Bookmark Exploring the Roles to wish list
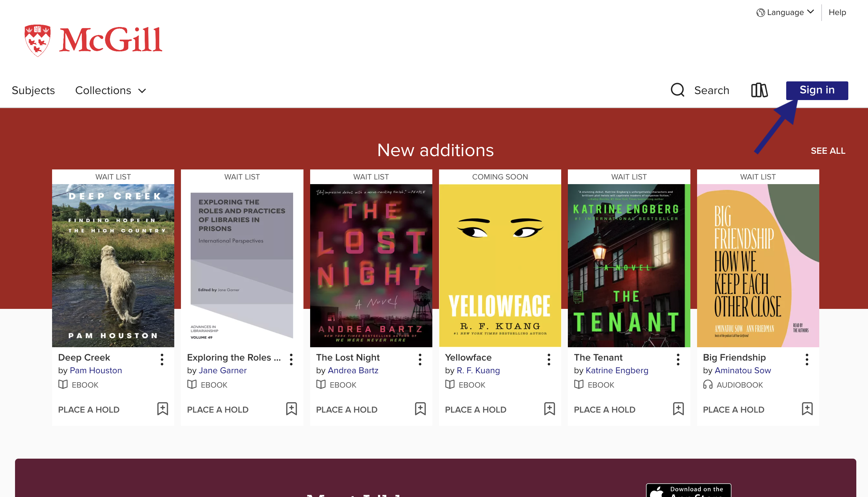Image resolution: width=868 pixels, height=497 pixels. click(x=291, y=409)
